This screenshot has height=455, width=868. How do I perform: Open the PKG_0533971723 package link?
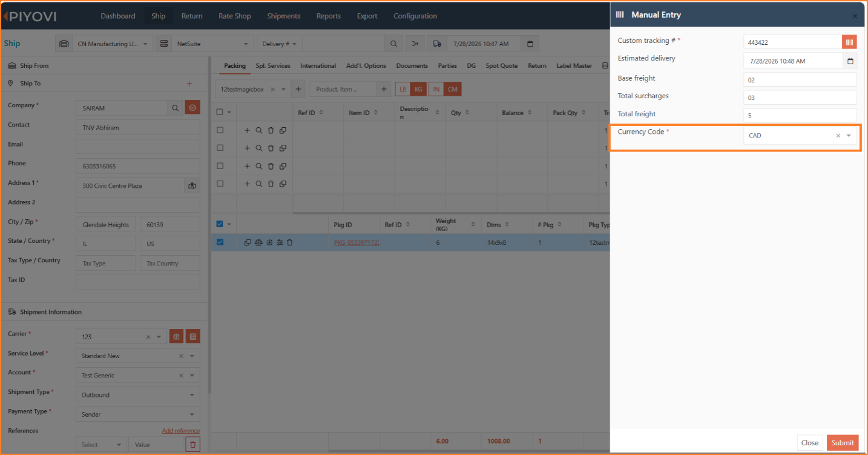[357, 242]
